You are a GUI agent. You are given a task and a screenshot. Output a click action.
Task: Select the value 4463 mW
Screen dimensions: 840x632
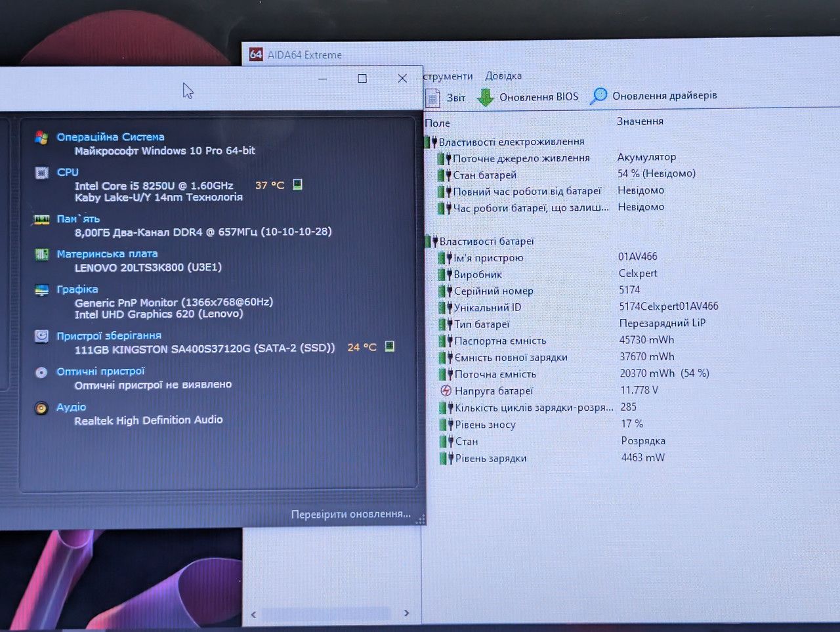tap(643, 457)
